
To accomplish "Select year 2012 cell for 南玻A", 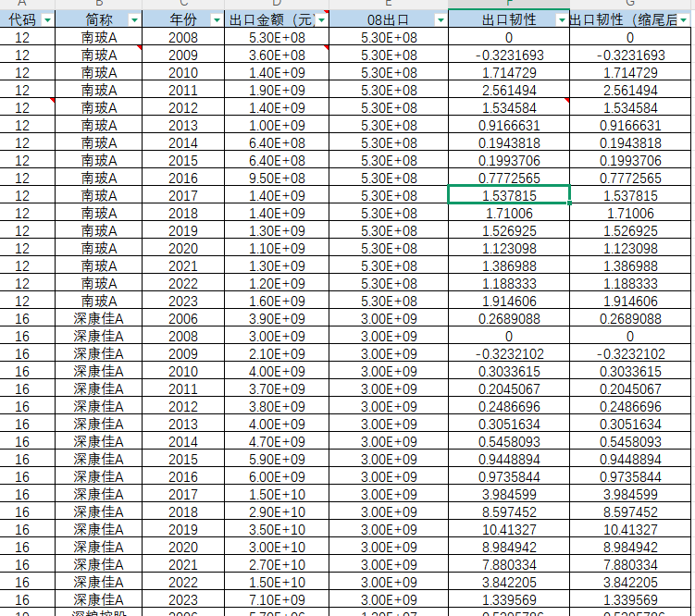I will [x=183, y=107].
